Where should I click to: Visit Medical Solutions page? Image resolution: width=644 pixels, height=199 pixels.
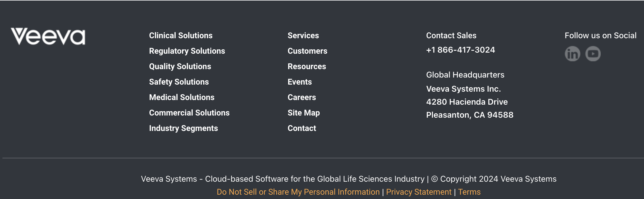pos(182,97)
